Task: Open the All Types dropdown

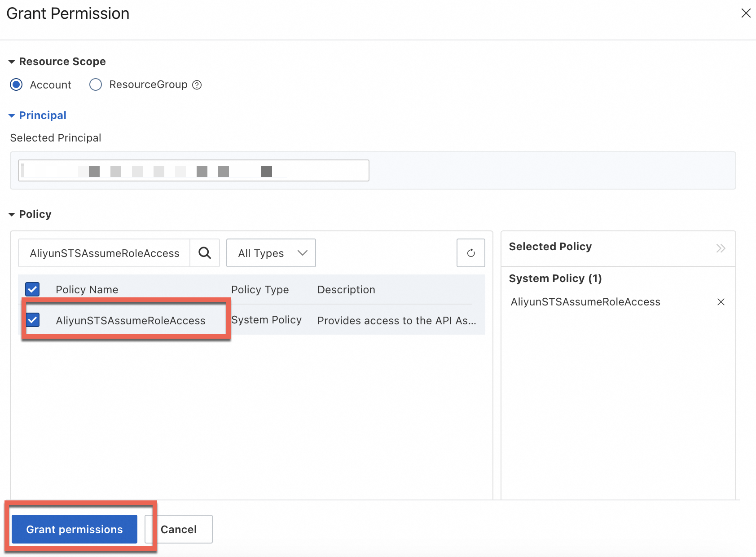Action: pos(271,253)
